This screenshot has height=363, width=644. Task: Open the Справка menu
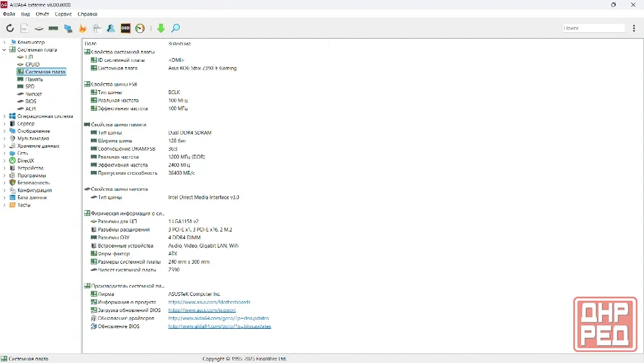(x=87, y=14)
